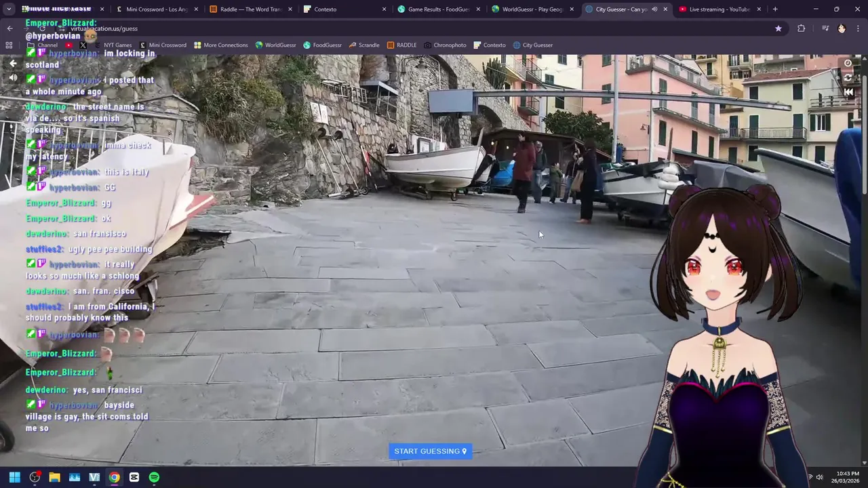Open the City Guesser bookmark
Viewport: 868px width, 488px height.
point(533,45)
